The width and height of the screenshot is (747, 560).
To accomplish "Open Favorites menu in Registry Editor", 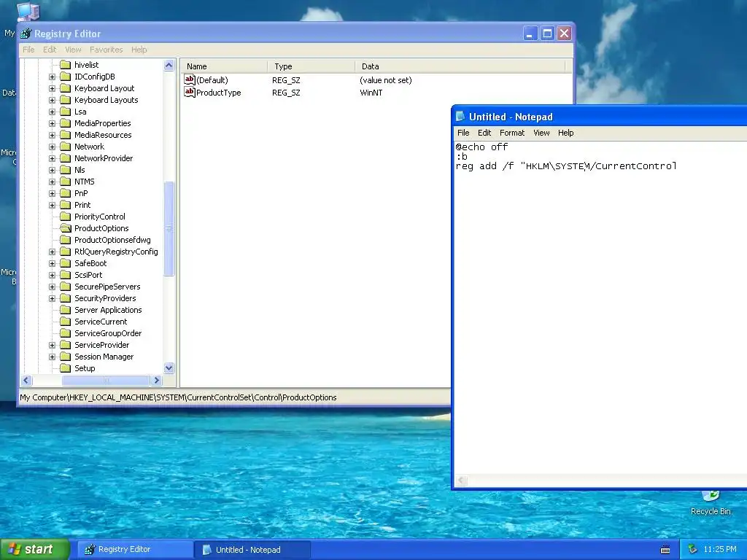I will pyautogui.click(x=107, y=50).
